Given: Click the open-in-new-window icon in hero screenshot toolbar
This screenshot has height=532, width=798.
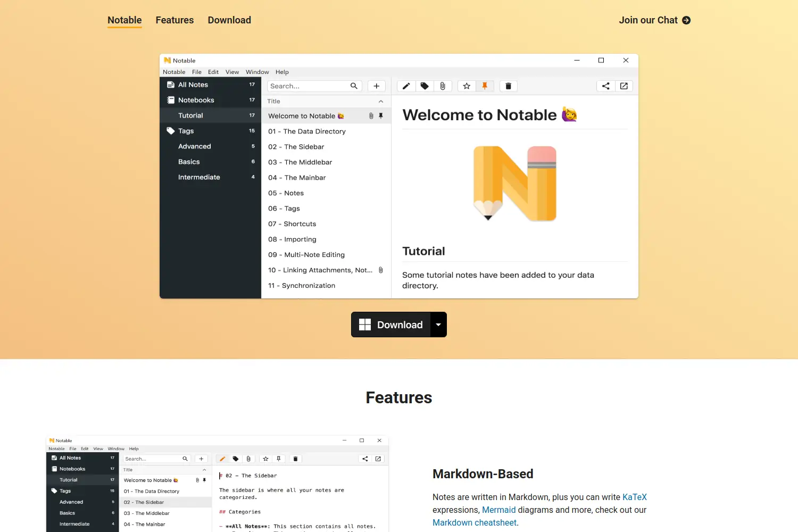Looking at the screenshot, I should tap(624, 86).
